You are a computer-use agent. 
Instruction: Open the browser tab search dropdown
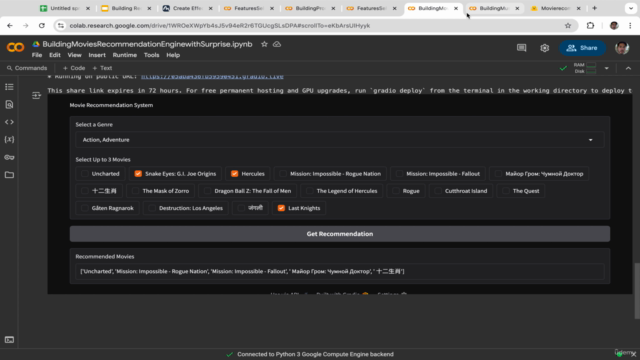coord(631,8)
